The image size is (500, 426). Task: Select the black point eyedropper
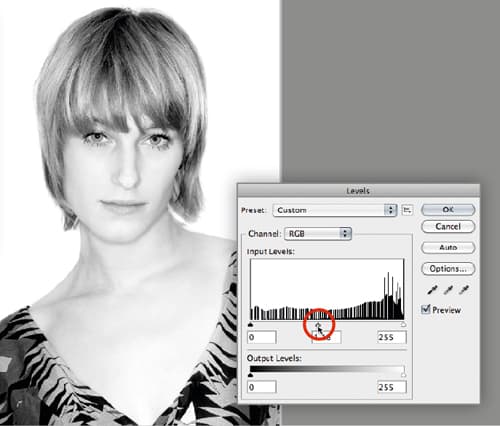click(x=433, y=290)
